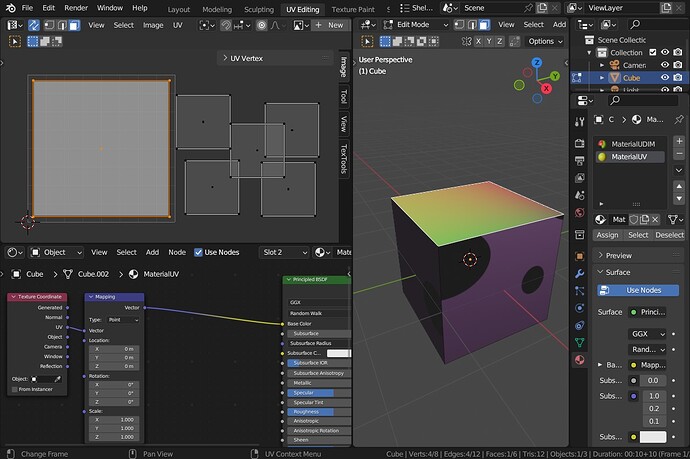The width and height of the screenshot is (690, 459).
Task: Open the Window menu
Action: [110, 8]
